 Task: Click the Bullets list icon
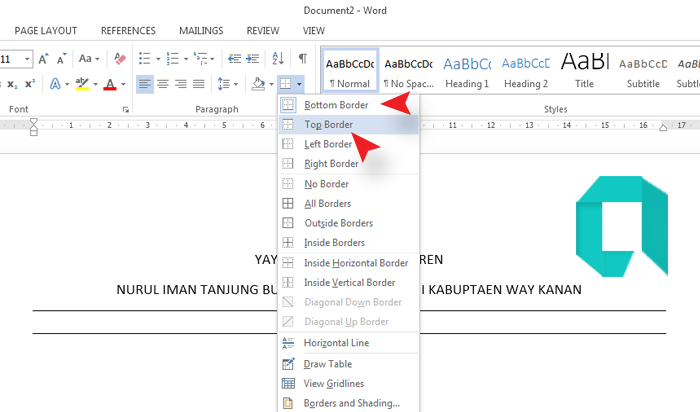(x=145, y=58)
